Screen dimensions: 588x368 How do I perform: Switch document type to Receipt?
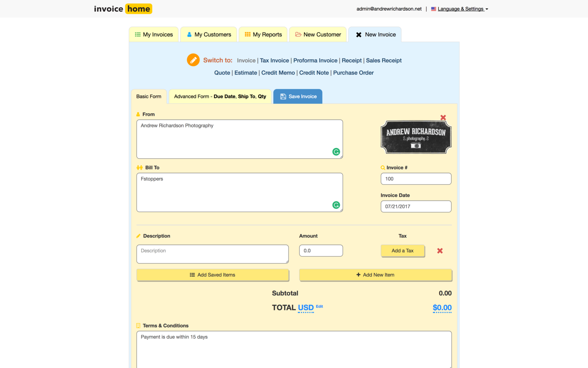pyautogui.click(x=352, y=60)
